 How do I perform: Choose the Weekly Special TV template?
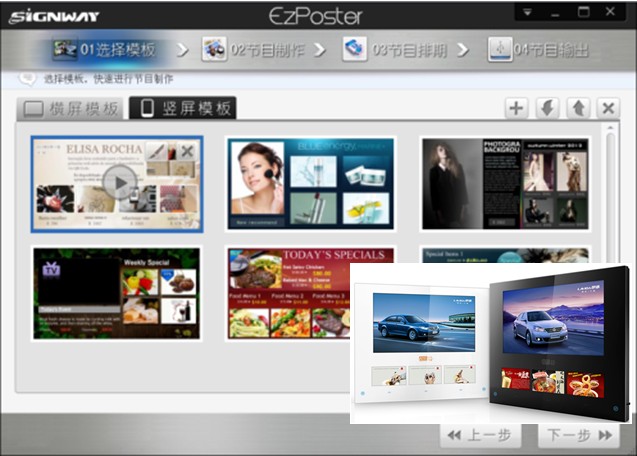click(117, 293)
